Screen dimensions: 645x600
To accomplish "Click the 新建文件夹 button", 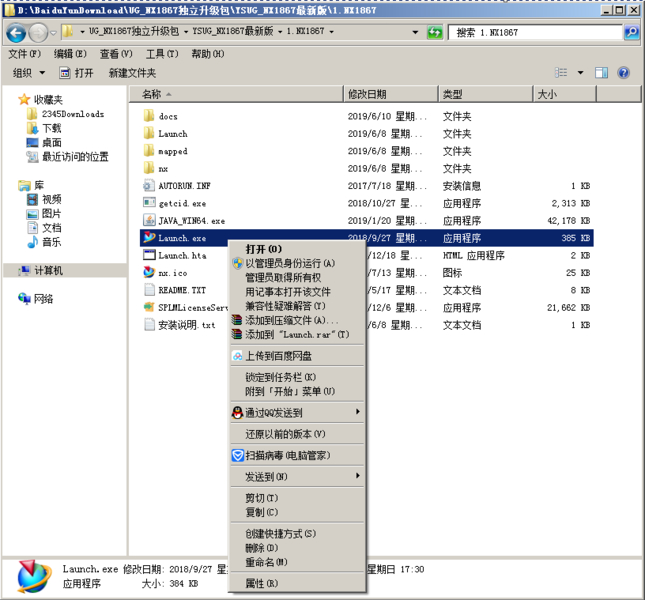I will [132, 73].
